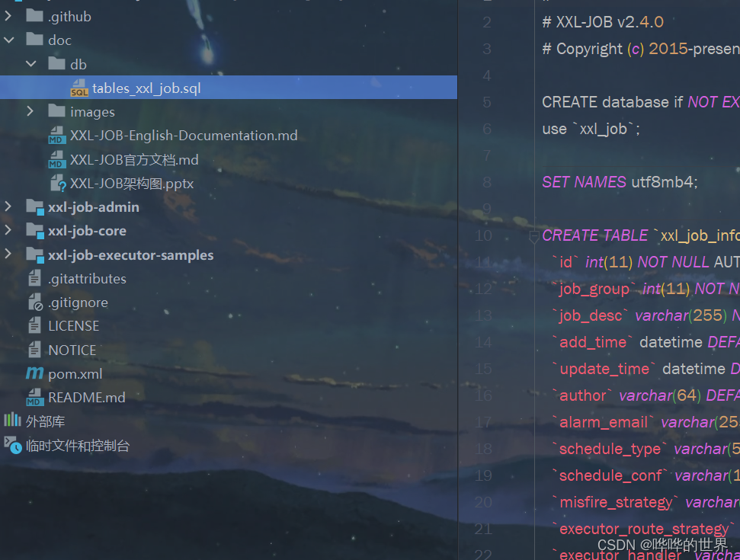The image size is (740, 560).
Task: Open XXL-JOB-English-Documentation.md file
Action: tap(184, 136)
